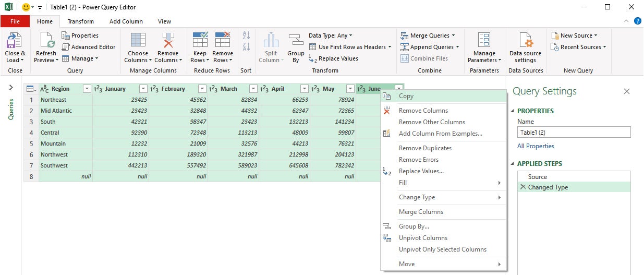644x275 pixels.
Task: Open the Region column filter dropdown
Action: [x=87, y=89]
